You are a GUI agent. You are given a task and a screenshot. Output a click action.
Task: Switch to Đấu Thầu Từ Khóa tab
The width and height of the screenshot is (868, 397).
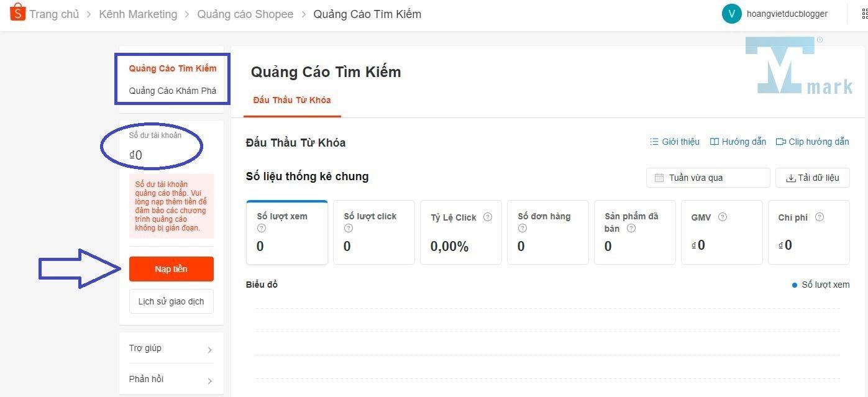pos(292,100)
